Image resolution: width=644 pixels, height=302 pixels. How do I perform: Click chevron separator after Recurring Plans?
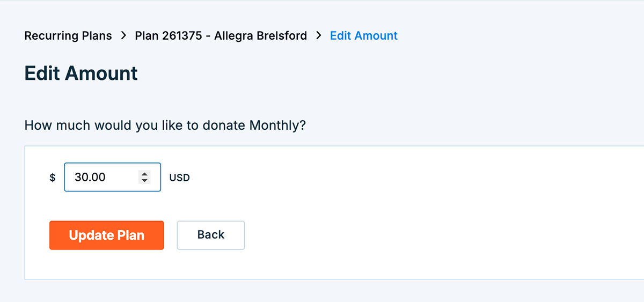123,36
